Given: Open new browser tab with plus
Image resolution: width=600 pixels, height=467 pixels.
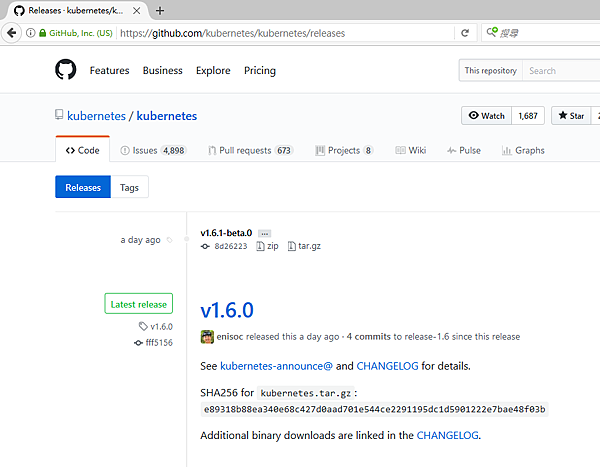Looking at the screenshot, I should click(160, 11).
